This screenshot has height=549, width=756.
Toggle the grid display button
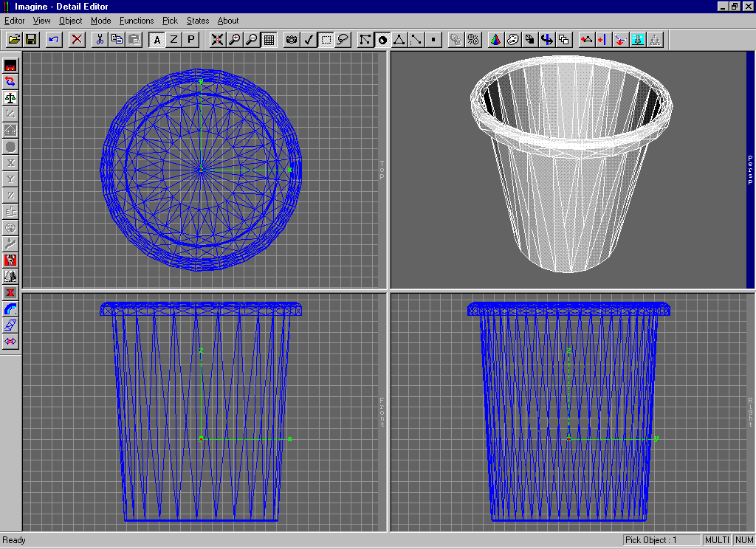pos(270,40)
